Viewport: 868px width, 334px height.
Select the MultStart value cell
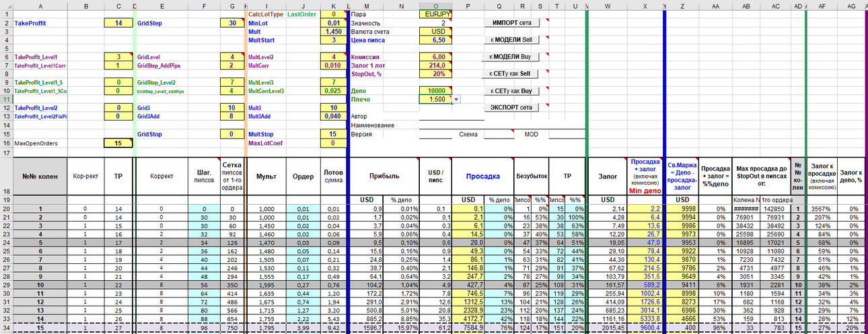(x=333, y=40)
